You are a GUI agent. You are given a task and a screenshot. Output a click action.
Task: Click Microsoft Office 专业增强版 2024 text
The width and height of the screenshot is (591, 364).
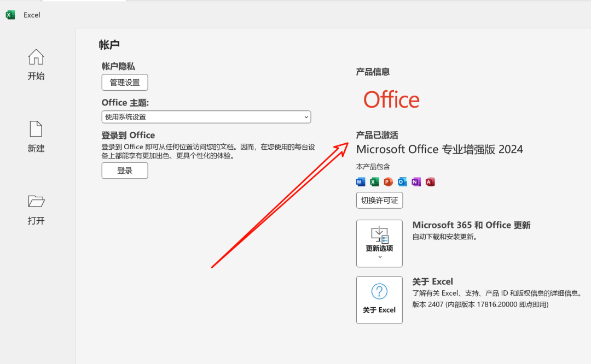(439, 149)
